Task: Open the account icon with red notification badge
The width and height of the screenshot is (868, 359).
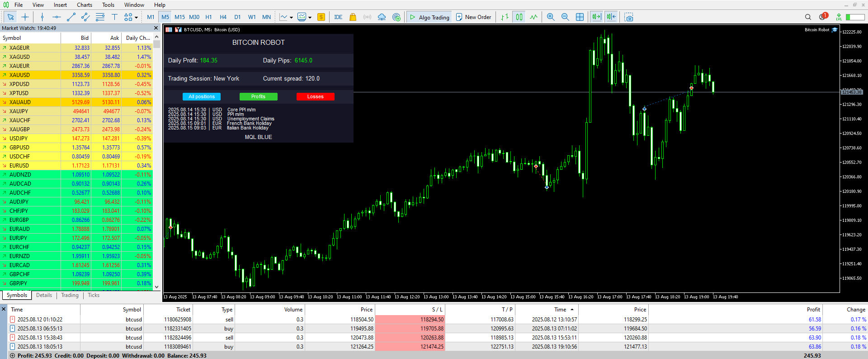Action: (x=823, y=17)
